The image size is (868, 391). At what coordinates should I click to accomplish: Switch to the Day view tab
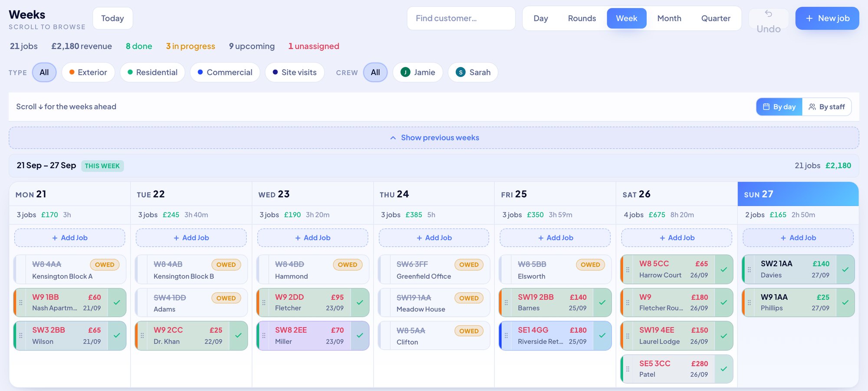541,18
